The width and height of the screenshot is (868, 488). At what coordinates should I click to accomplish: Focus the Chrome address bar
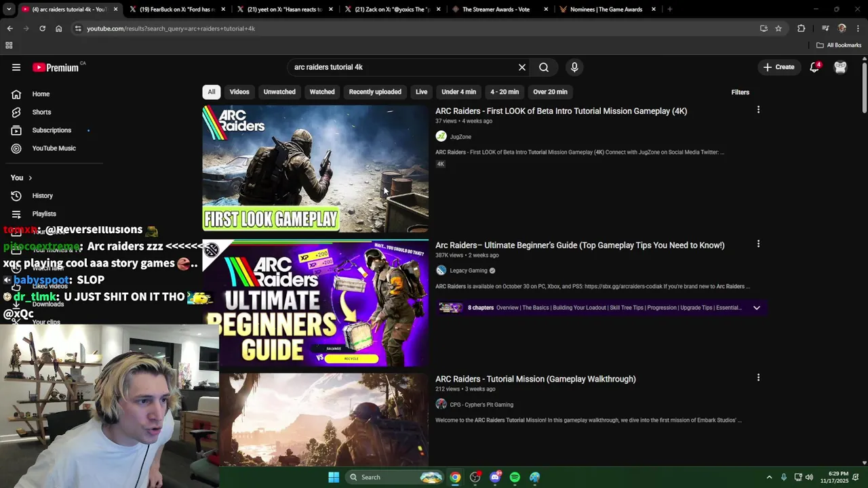click(x=414, y=28)
